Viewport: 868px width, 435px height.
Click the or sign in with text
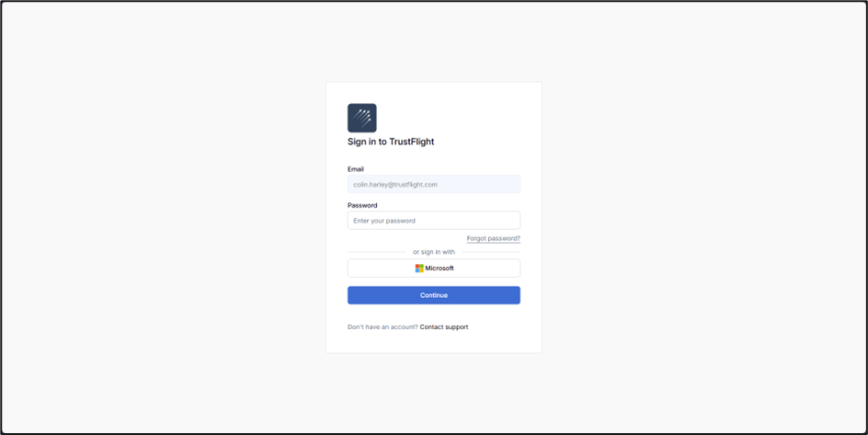434,252
